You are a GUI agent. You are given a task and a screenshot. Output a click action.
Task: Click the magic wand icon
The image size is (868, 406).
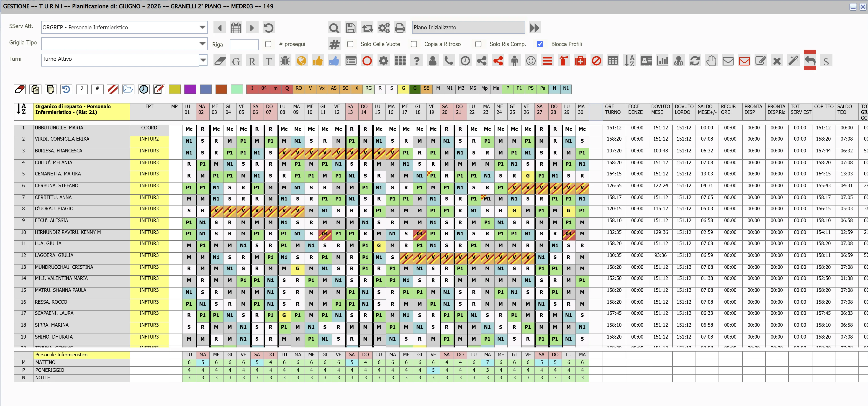[x=794, y=61]
